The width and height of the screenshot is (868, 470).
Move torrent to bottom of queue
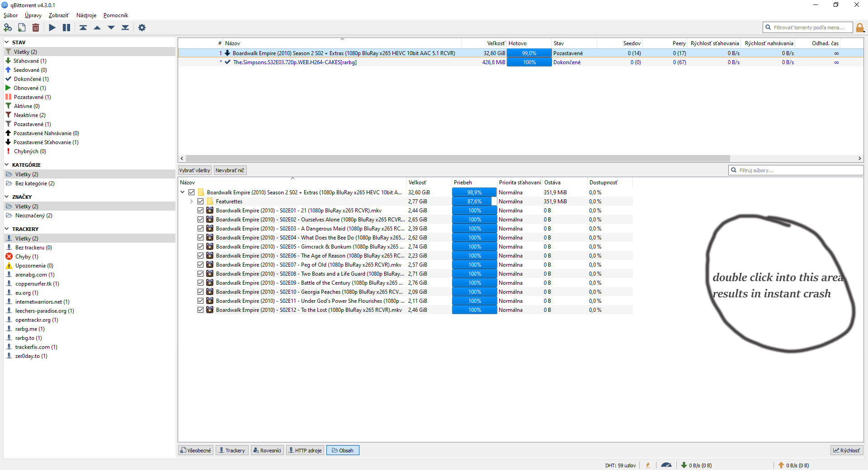point(125,28)
